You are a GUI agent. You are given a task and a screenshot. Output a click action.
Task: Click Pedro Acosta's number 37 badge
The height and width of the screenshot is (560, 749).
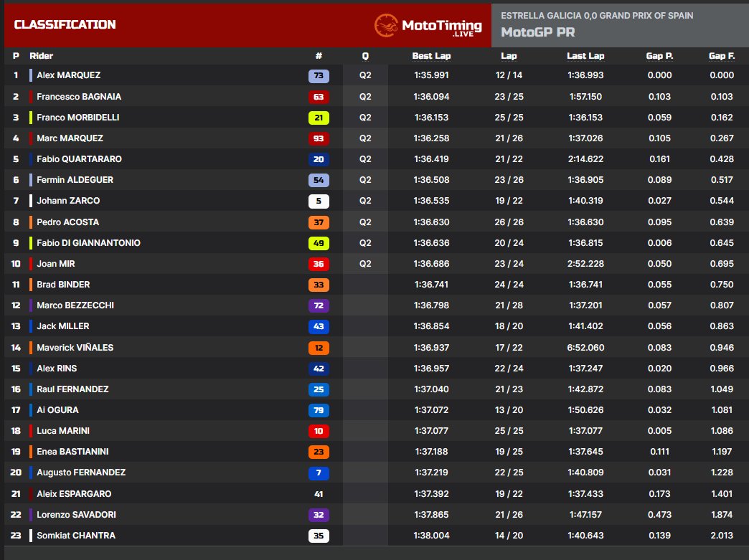319,222
